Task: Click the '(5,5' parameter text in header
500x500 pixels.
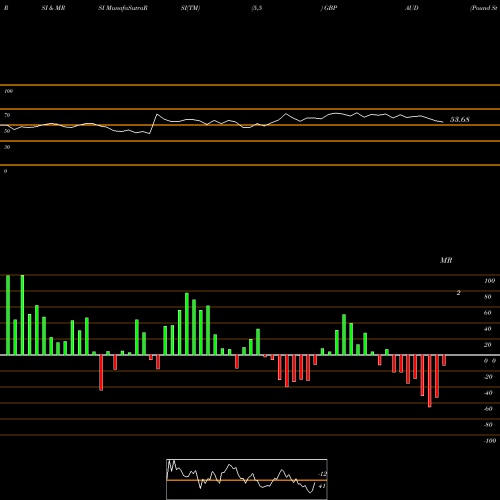Action: coord(257,8)
